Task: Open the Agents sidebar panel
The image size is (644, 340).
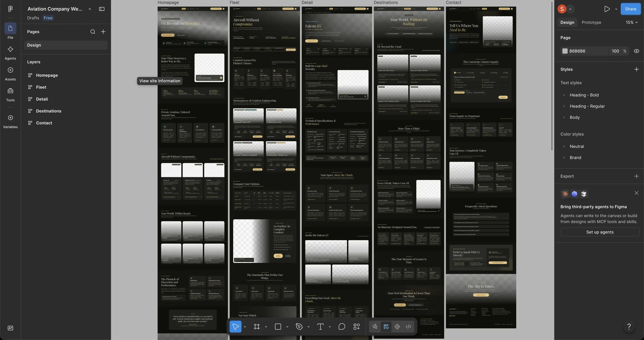Action: tap(10, 53)
